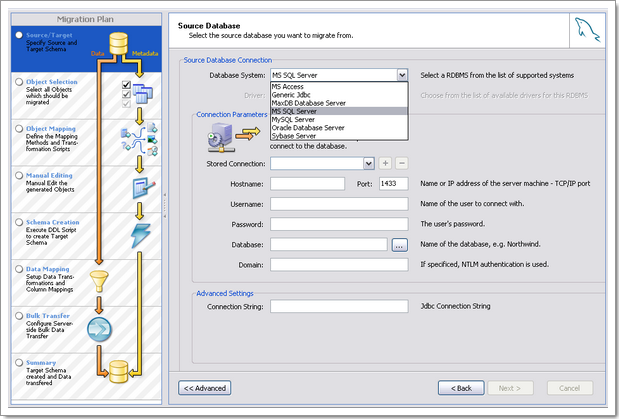619x419 pixels.
Task: Click the Manual Editing step title
Action: click(49, 175)
